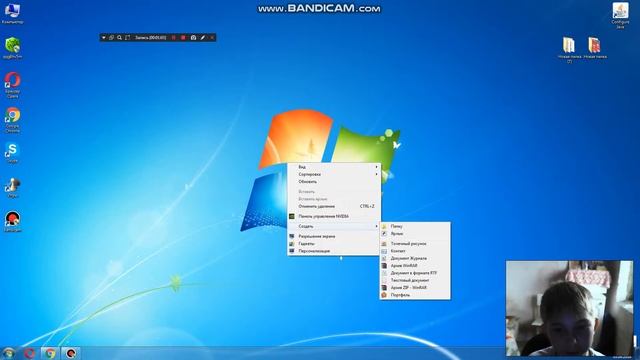Stop the Bandicam recording
The width and height of the screenshot is (640, 360).
click(x=183, y=38)
